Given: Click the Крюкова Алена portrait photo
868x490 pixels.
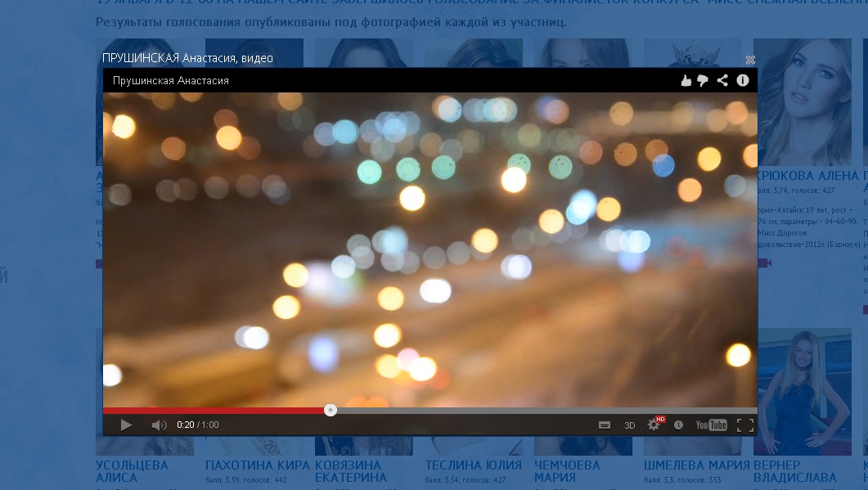Looking at the screenshot, I should (804, 102).
